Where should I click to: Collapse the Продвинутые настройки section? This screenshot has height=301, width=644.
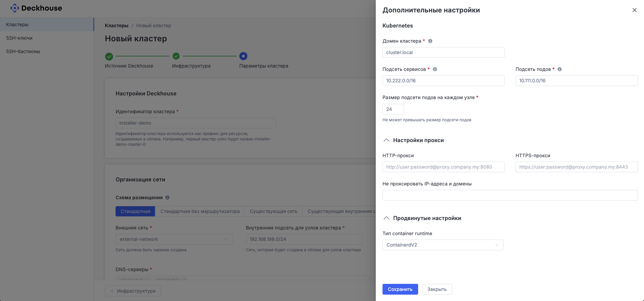pyautogui.click(x=387, y=218)
